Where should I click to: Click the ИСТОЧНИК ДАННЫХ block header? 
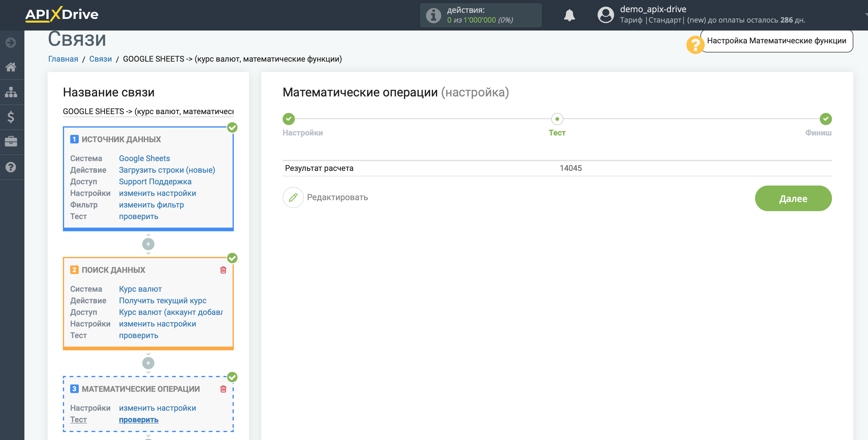click(121, 139)
